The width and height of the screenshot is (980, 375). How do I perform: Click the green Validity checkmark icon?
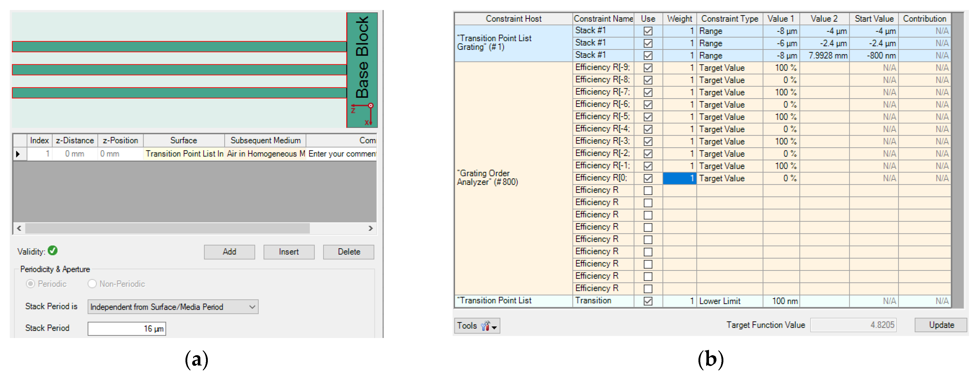click(52, 251)
